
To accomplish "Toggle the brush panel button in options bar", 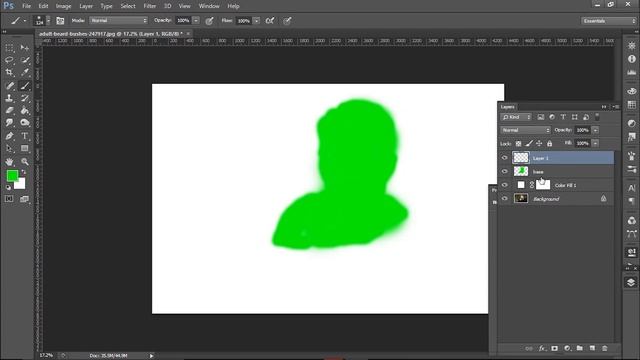I will (x=60, y=20).
